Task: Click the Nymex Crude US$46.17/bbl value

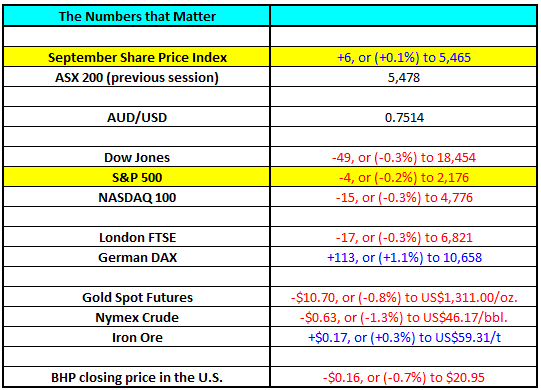Action: [x=404, y=318]
